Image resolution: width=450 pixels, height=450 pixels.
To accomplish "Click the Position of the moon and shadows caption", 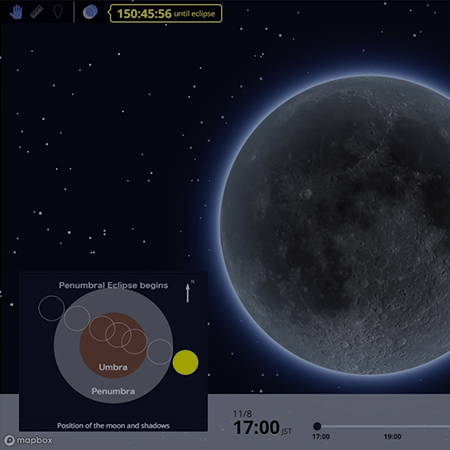I will pos(113,426).
